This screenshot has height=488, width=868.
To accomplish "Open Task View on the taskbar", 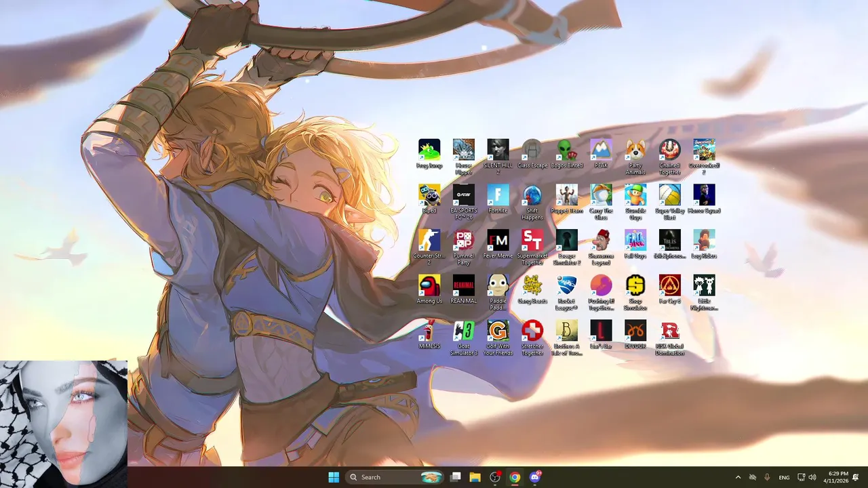I will point(456,477).
